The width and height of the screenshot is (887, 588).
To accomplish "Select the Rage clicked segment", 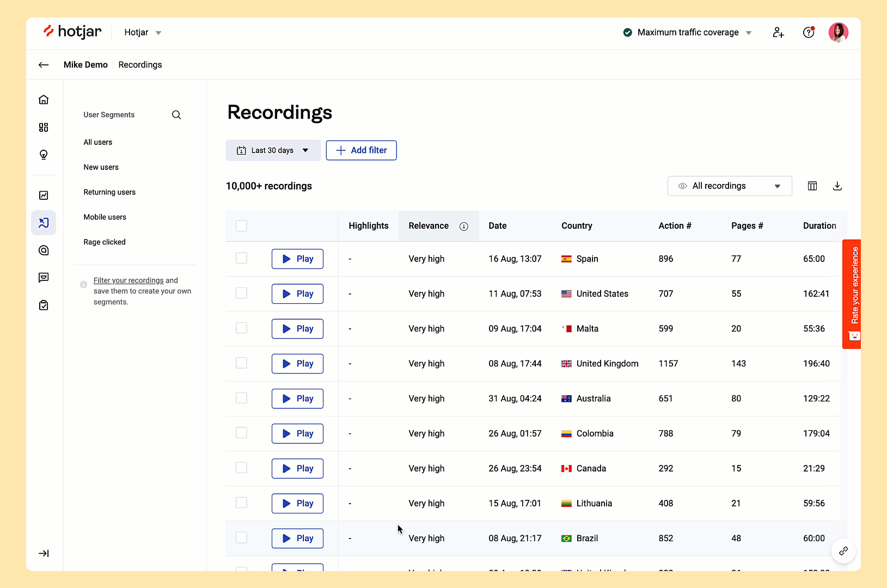I will [x=105, y=242].
